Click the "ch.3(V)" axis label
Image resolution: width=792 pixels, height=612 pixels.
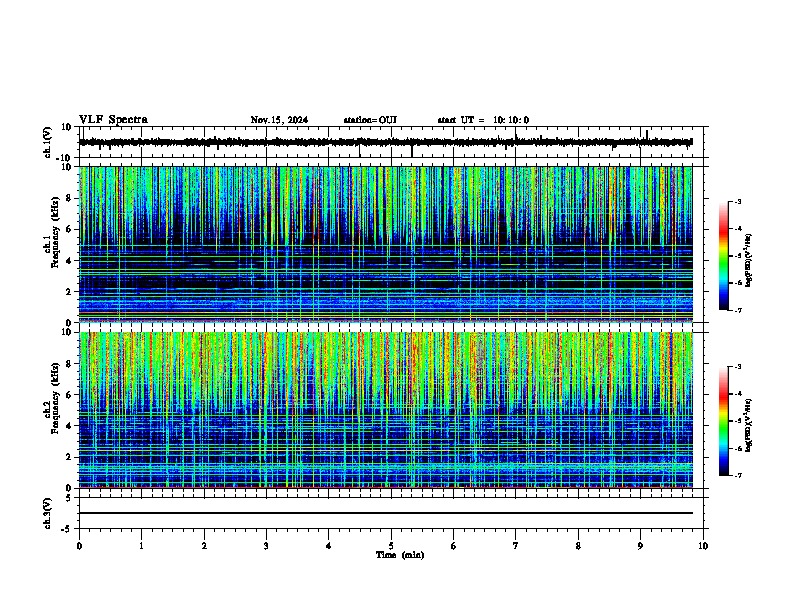tap(47, 513)
